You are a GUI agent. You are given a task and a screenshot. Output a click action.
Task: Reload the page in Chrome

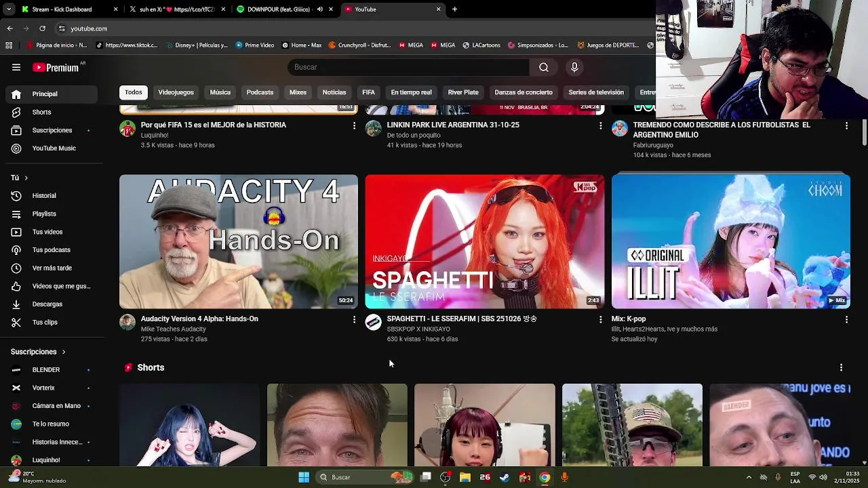(x=42, y=28)
